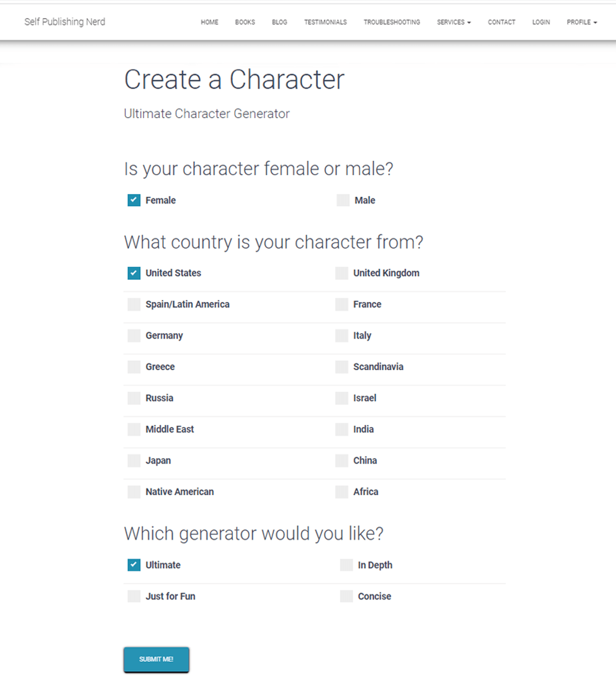Open the Testimonials menu item
The image size is (616, 699).
[x=325, y=22]
